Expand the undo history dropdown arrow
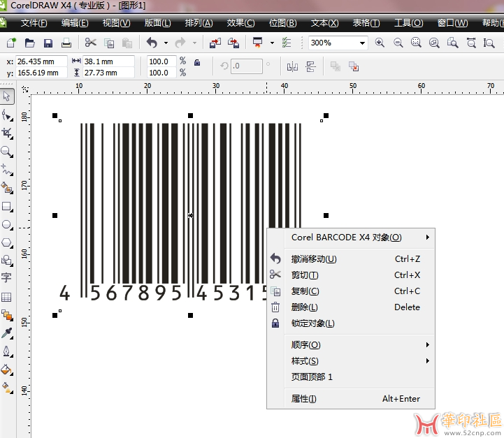Image resolution: width=504 pixels, height=438 pixels. click(166, 43)
